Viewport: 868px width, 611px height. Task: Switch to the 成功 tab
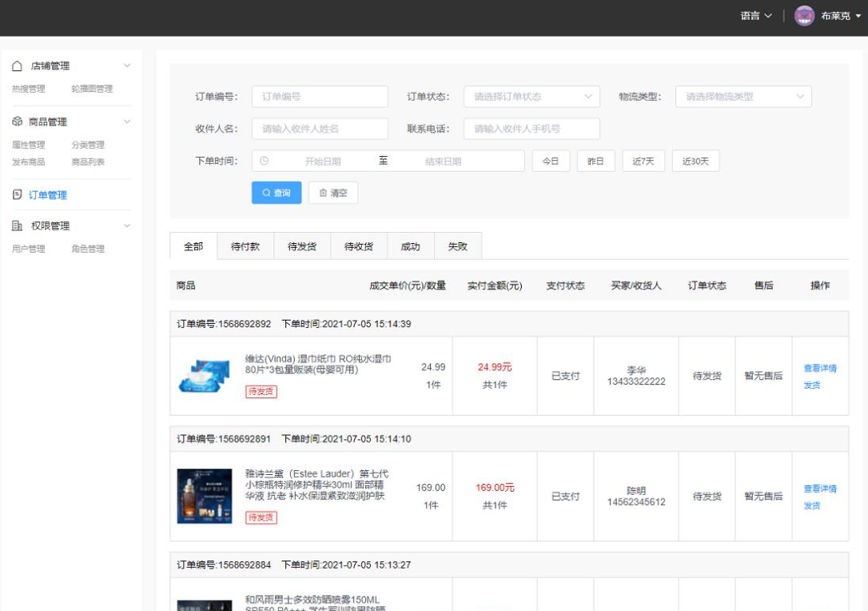click(x=410, y=246)
